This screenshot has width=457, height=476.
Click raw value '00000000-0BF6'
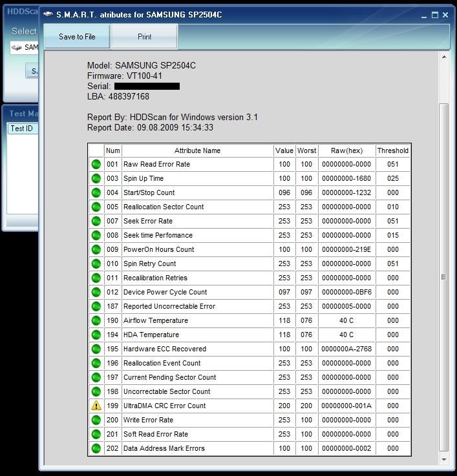pyautogui.click(x=346, y=292)
